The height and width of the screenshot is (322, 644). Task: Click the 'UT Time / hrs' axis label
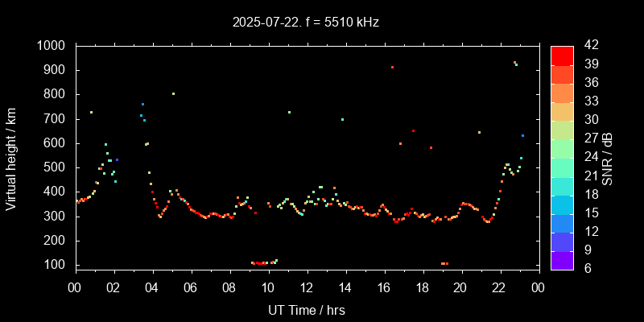click(x=307, y=309)
